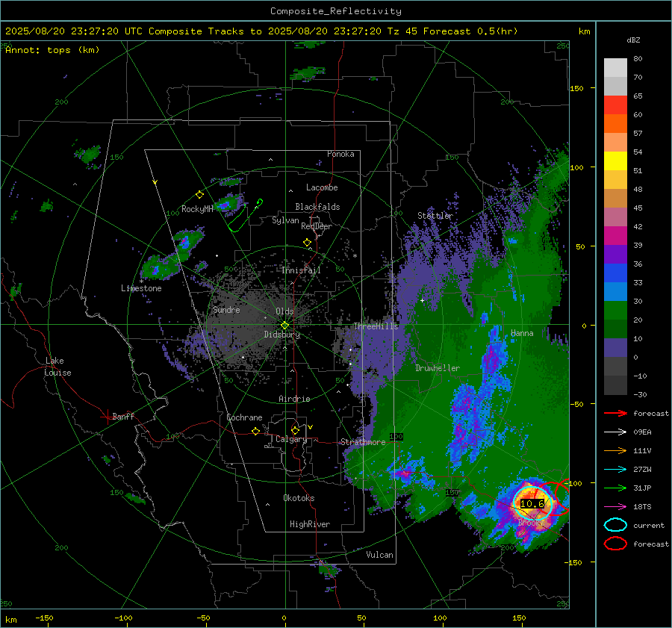Click the dBZ scale heading
Image resolution: width=672 pixels, height=628 pixels.
(x=633, y=40)
